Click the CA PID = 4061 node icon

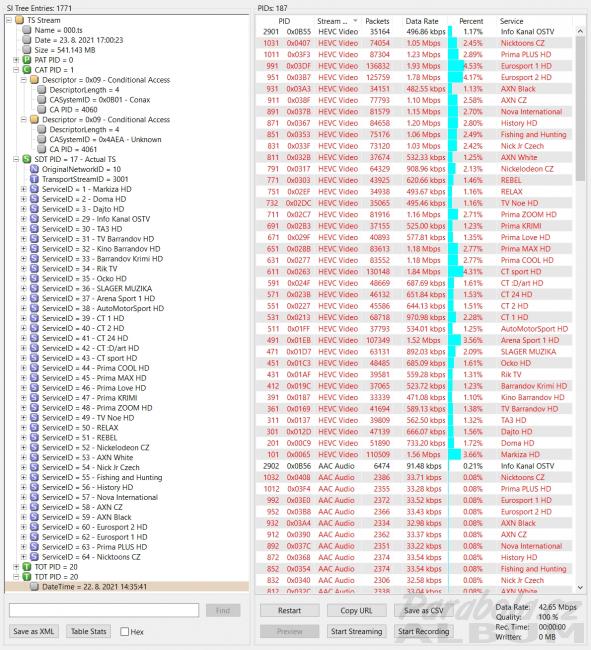[x=41, y=149]
